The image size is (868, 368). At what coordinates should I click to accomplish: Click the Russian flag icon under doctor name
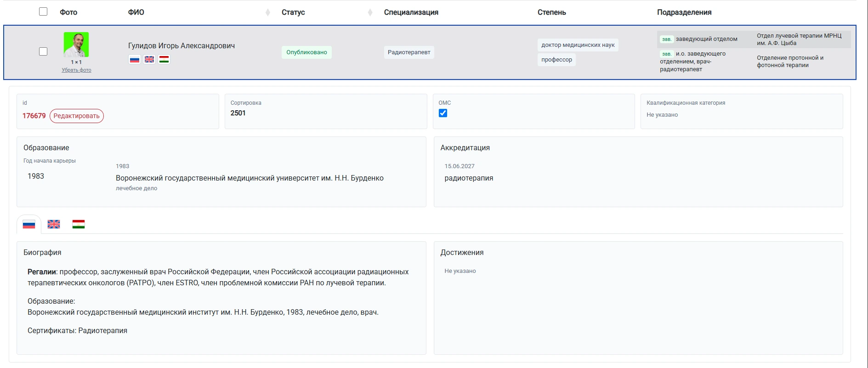(135, 59)
